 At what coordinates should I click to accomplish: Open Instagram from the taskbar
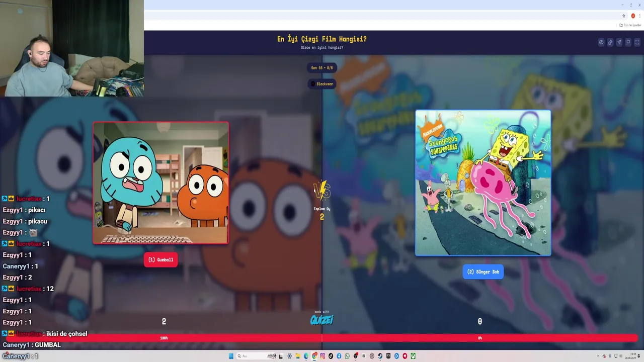click(x=323, y=356)
